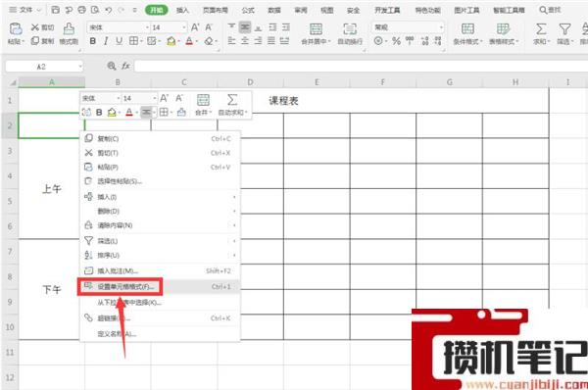The width and height of the screenshot is (588, 390).
Task: Toggle Underline in the ribbon
Action: pos(119,41)
